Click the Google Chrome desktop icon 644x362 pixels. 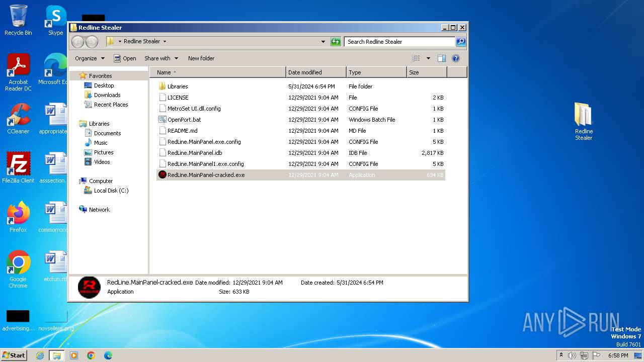[x=18, y=269]
